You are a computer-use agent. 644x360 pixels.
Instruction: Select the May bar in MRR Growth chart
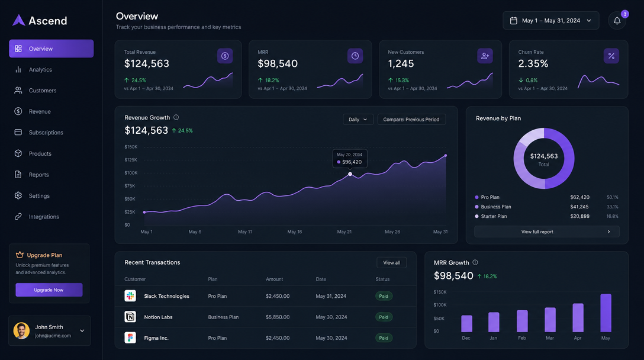click(606, 312)
